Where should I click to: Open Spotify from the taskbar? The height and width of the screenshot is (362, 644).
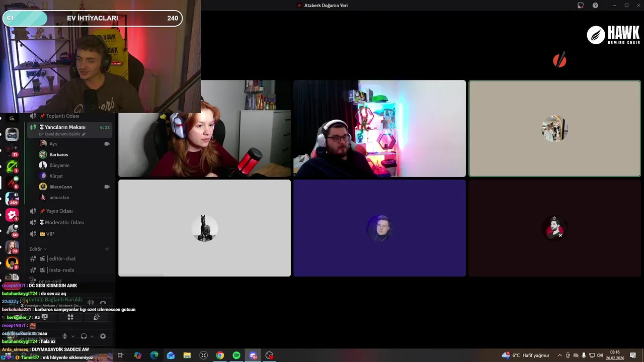click(236, 355)
